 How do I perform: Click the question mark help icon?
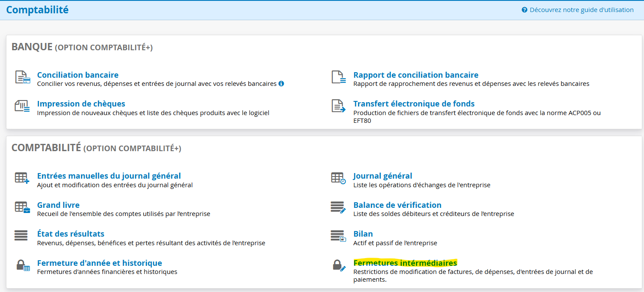click(x=524, y=10)
